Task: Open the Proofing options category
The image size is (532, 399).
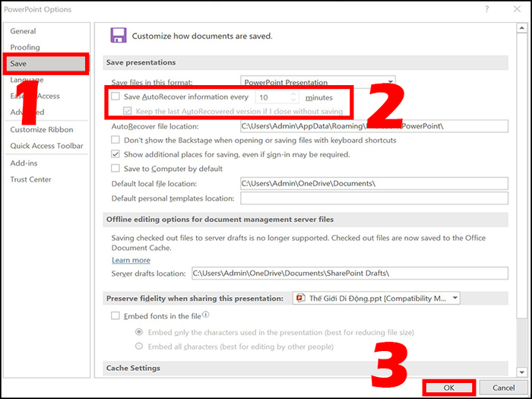Action: pos(25,47)
